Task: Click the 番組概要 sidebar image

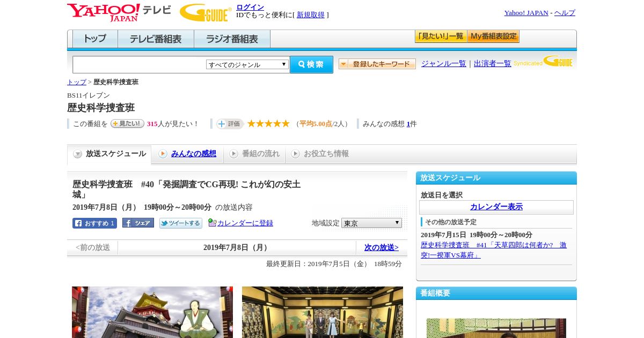Action: (496, 328)
